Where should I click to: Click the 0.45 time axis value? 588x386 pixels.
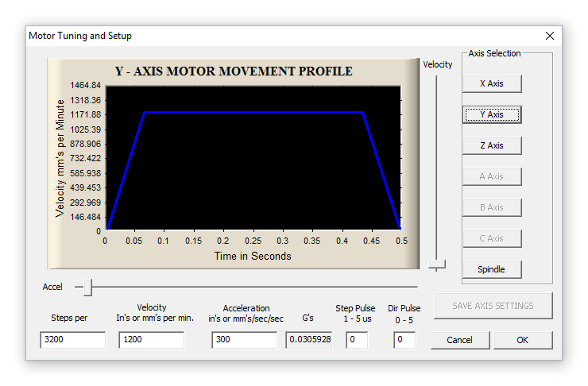coord(372,241)
